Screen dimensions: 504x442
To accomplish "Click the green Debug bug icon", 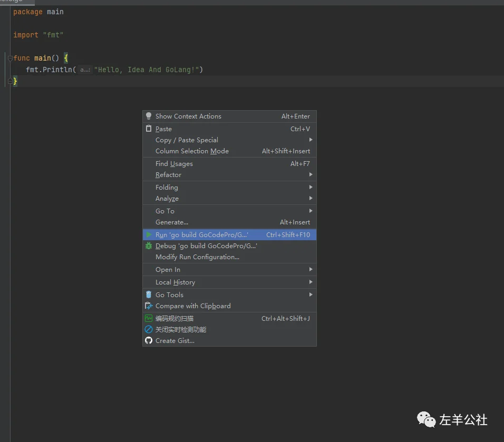I will coord(149,245).
